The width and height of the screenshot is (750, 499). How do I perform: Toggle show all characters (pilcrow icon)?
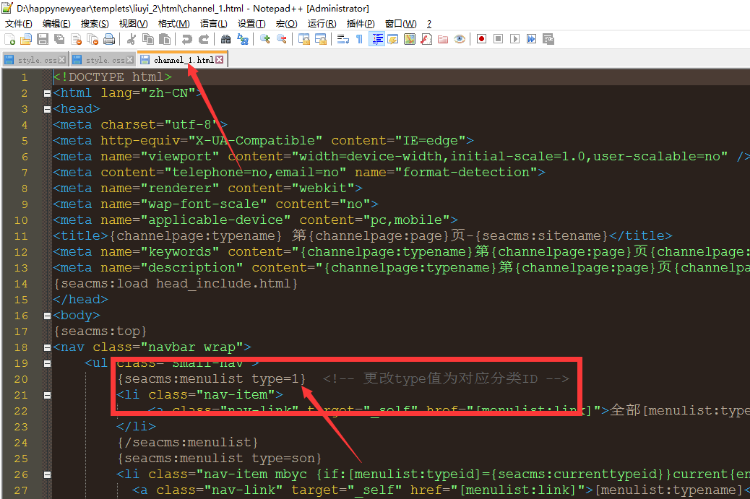pos(359,39)
